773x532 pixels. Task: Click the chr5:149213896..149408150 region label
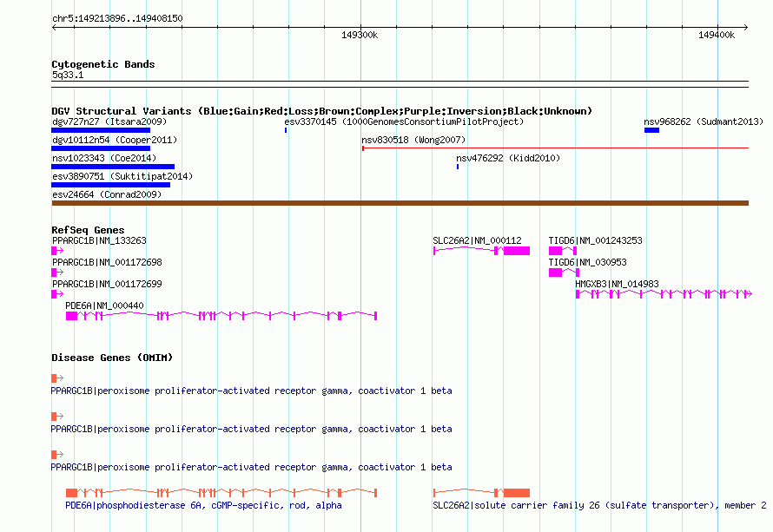coord(117,18)
